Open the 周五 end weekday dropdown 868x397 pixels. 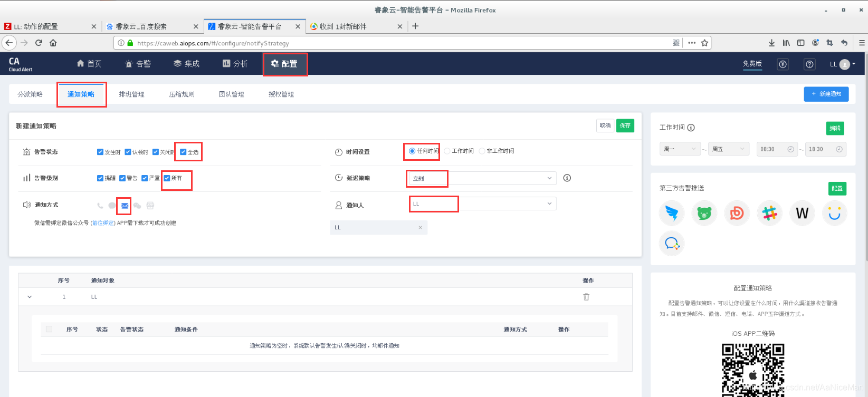[729, 149]
